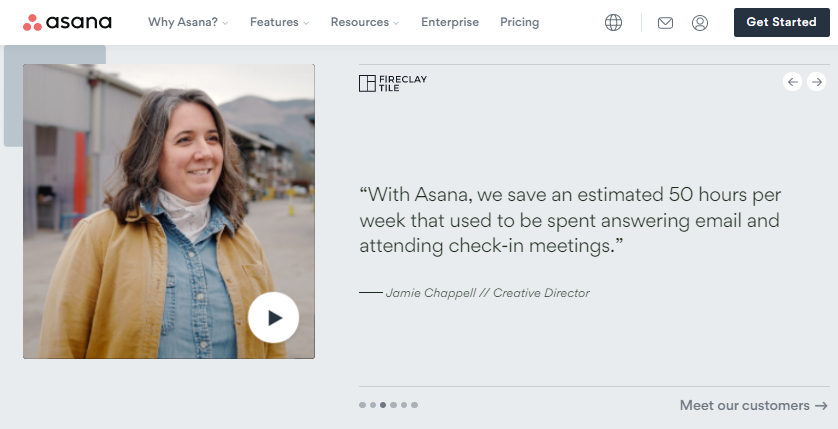Expand the Why Asana? menu

click(x=188, y=22)
